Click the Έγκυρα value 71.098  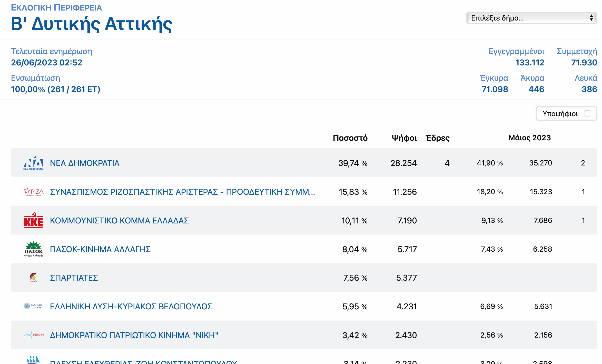coord(495,89)
